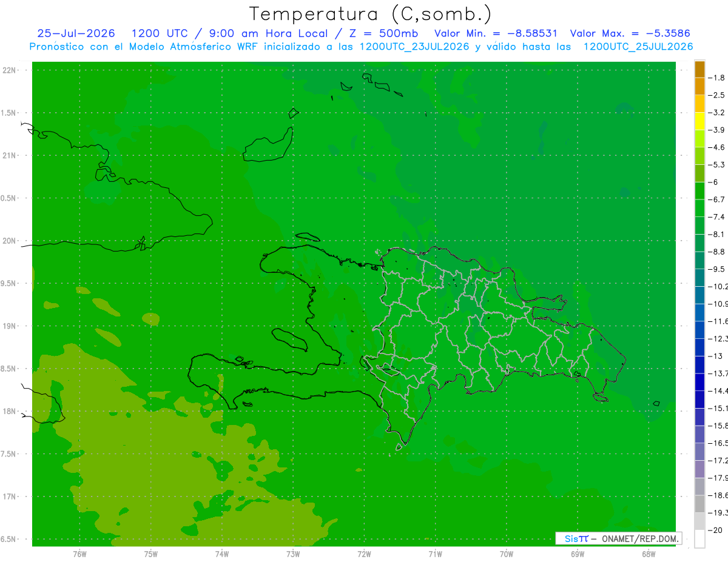Click the '75W' longitude label
The width and height of the screenshot is (728, 562).
150,554
